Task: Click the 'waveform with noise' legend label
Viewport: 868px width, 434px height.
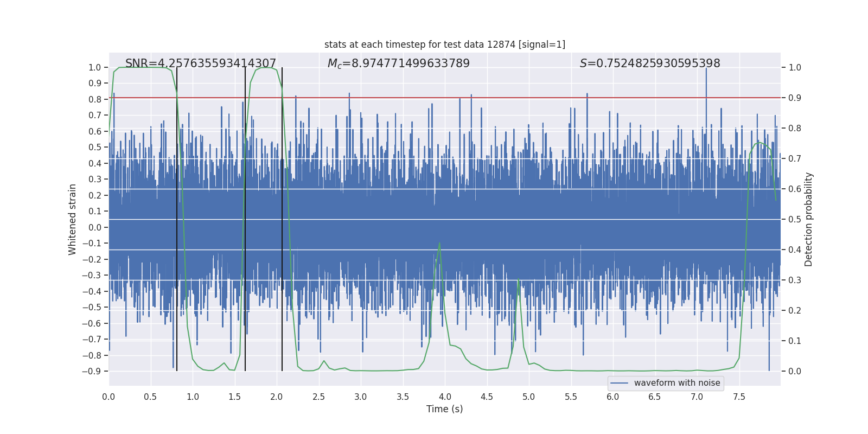Action: (677, 383)
